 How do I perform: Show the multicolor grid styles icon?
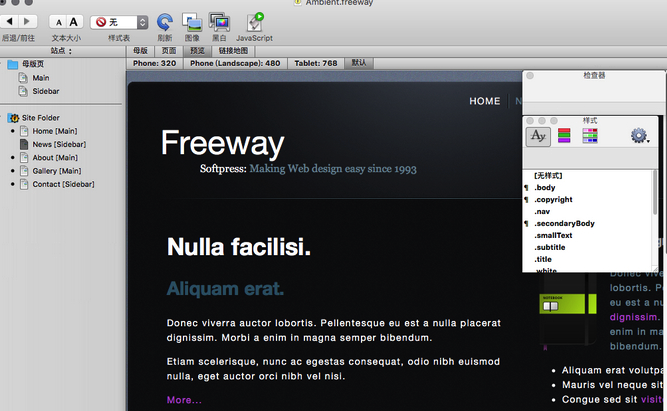coord(590,136)
